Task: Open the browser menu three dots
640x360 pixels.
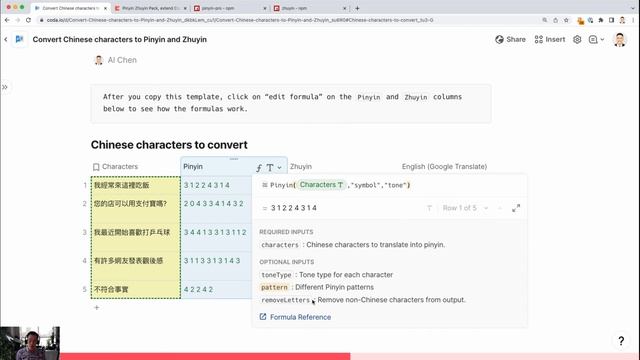Action: [x=633, y=20]
